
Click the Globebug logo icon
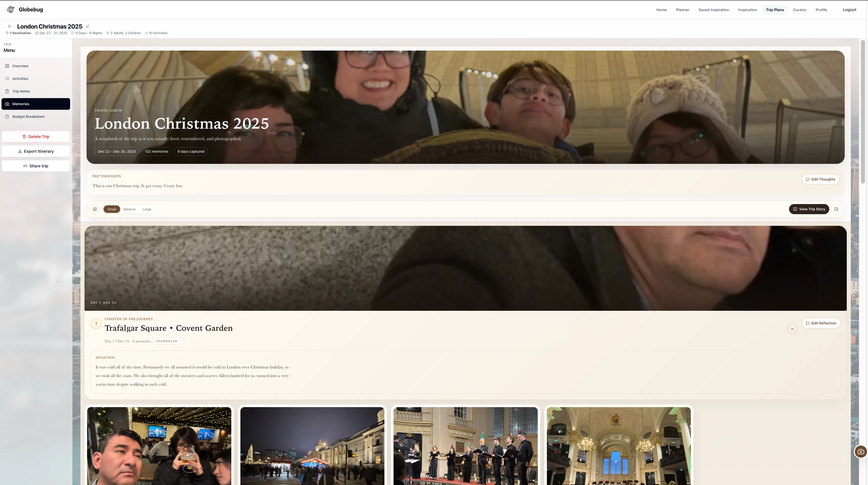click(x=10, y=9)
